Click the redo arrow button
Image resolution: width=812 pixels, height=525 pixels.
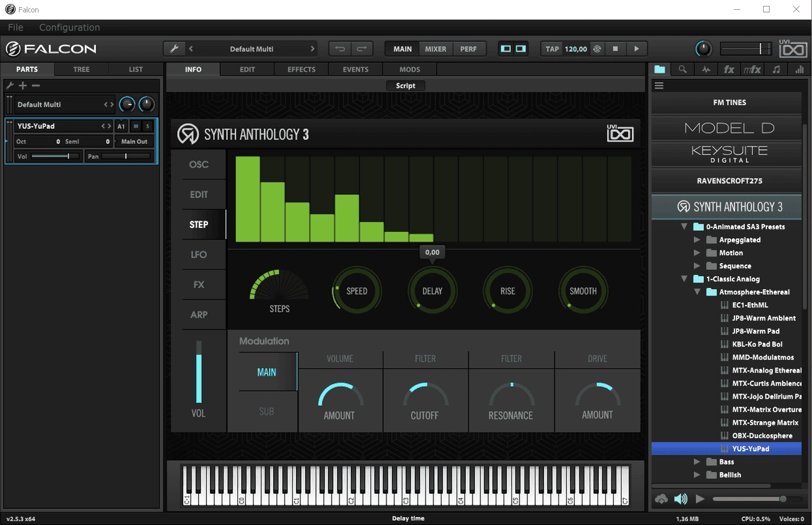tap(362, 49)
